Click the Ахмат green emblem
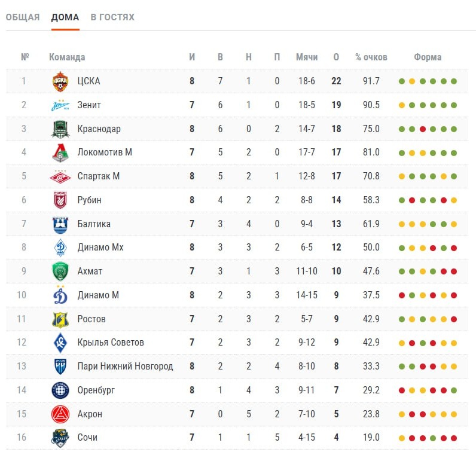476x455 pixels. (x=60, y=271)
